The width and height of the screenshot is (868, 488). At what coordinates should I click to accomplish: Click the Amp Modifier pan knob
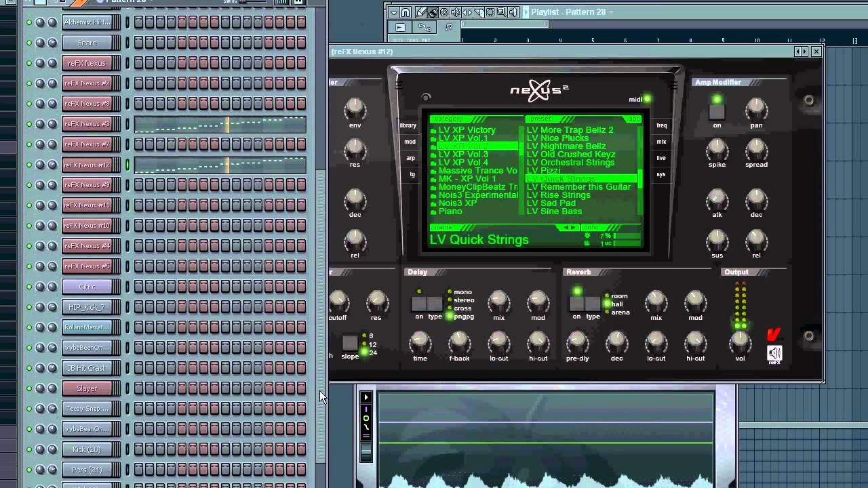tap(756, 108)
